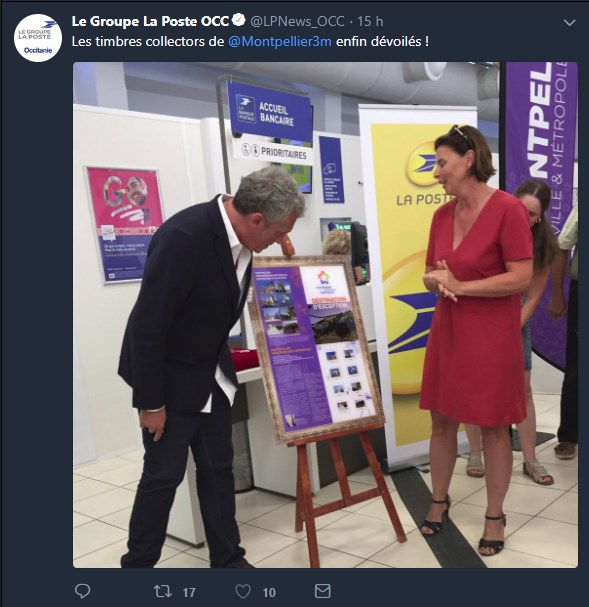Like the tweet with the heart icon
589x607 pixels.
(x=243, y=592)
